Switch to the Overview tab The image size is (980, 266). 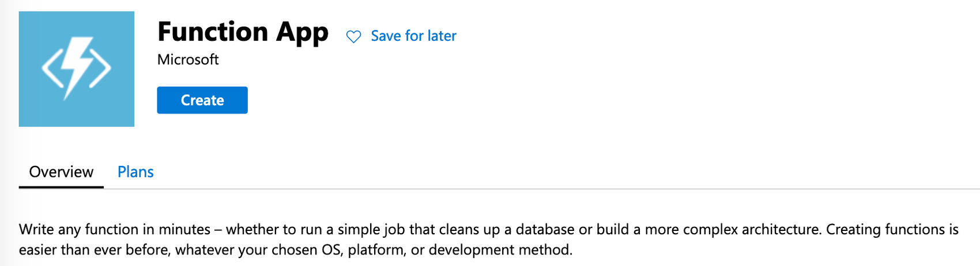tap(61, 172)
